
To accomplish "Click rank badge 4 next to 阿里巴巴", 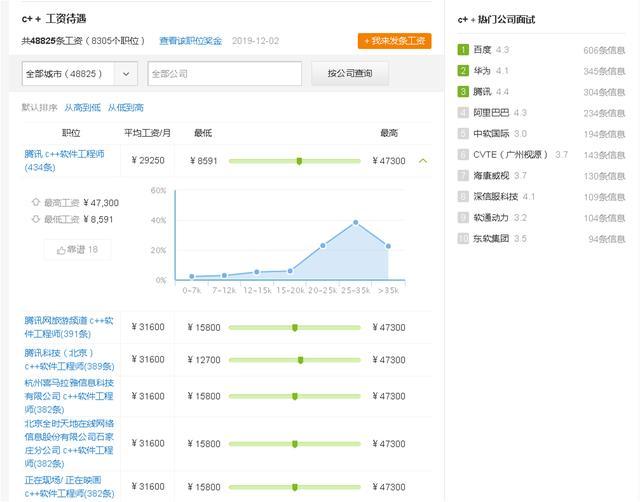I will tap(463, 112).
